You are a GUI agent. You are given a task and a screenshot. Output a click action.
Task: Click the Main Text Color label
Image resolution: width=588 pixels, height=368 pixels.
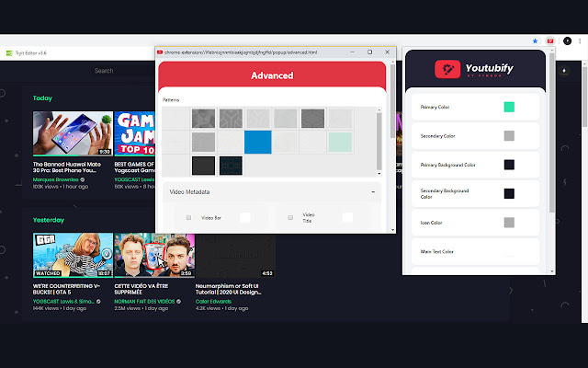point(437,251)
